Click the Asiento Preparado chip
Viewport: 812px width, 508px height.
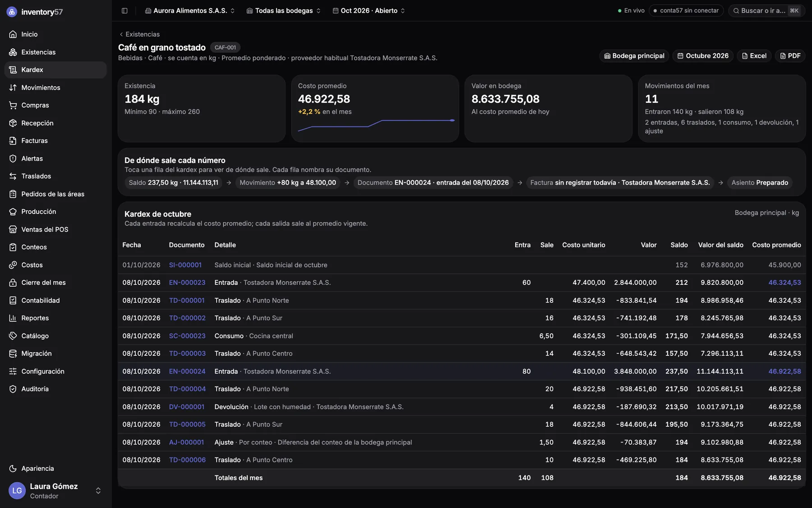(x=760, y=182)
